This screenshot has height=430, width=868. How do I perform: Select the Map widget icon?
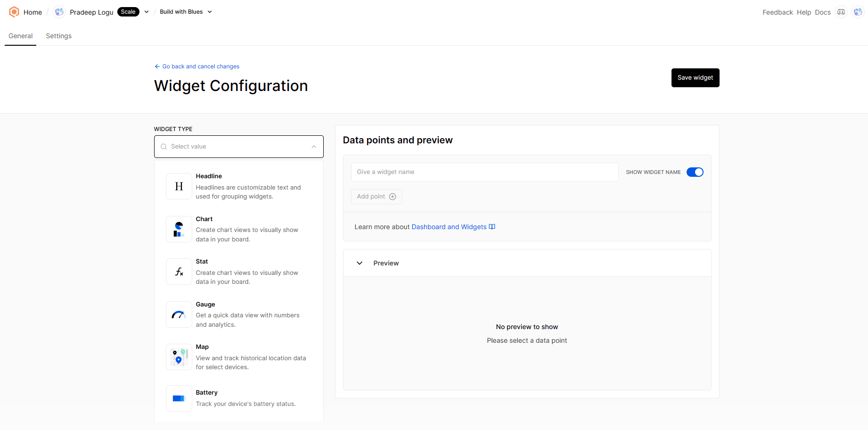coord(179,357)
